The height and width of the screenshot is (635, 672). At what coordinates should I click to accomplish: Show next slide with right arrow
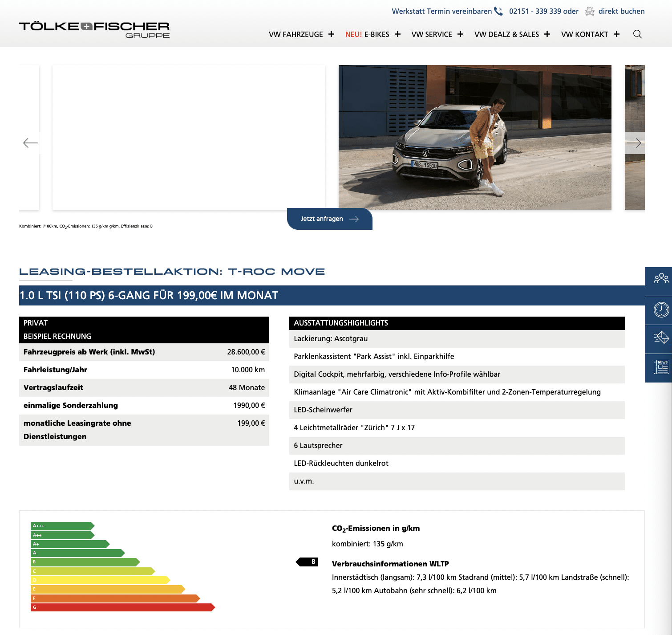[x=635, y=143]
